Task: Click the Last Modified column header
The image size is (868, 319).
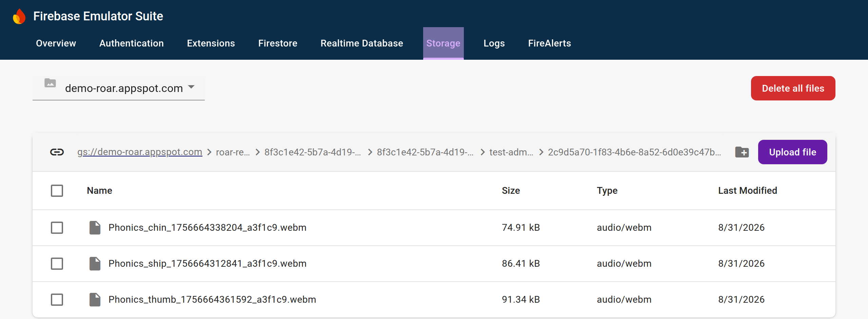Action: click(x=748, y=191)
